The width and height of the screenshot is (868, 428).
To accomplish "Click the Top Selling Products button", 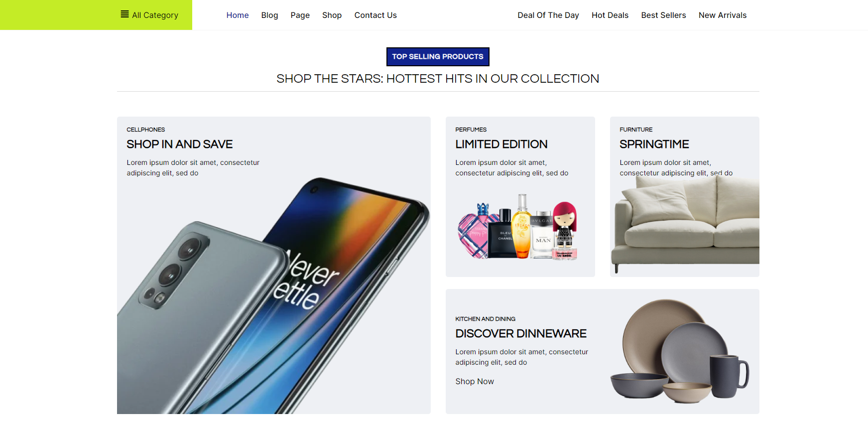I will tap(437, 57).
